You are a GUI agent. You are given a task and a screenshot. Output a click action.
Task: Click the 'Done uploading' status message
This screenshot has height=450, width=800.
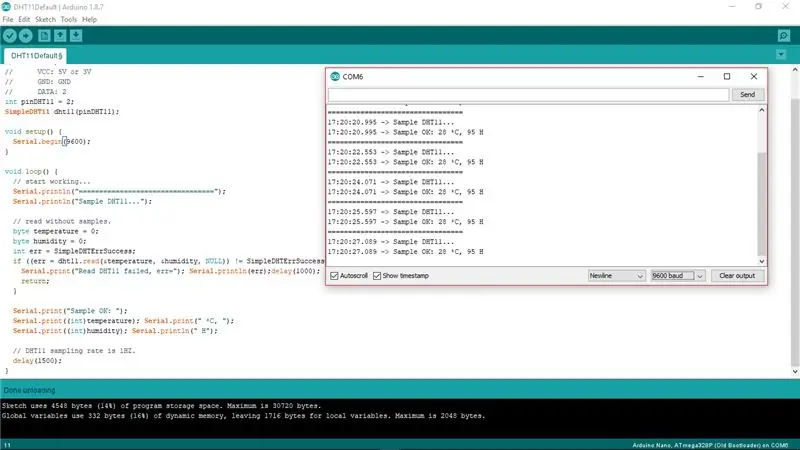tap(30, 390)
